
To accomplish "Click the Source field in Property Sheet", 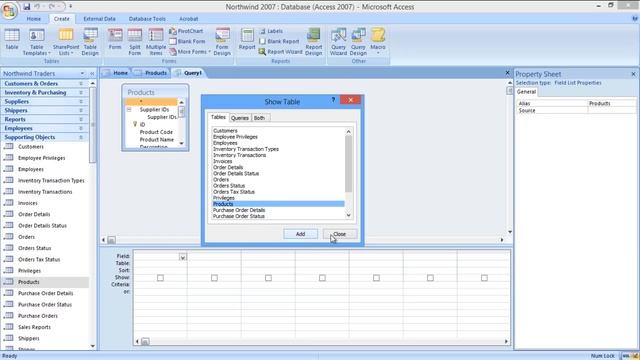I will [611, 111].
